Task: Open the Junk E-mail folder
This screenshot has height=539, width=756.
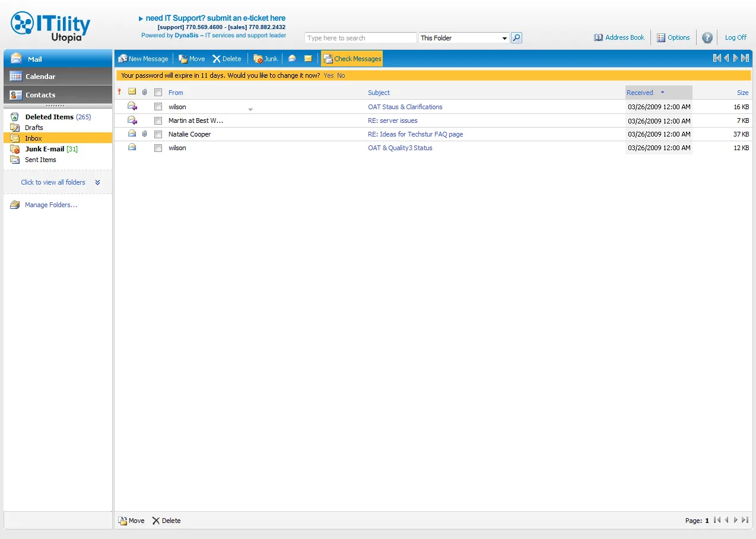Action: 52,149
